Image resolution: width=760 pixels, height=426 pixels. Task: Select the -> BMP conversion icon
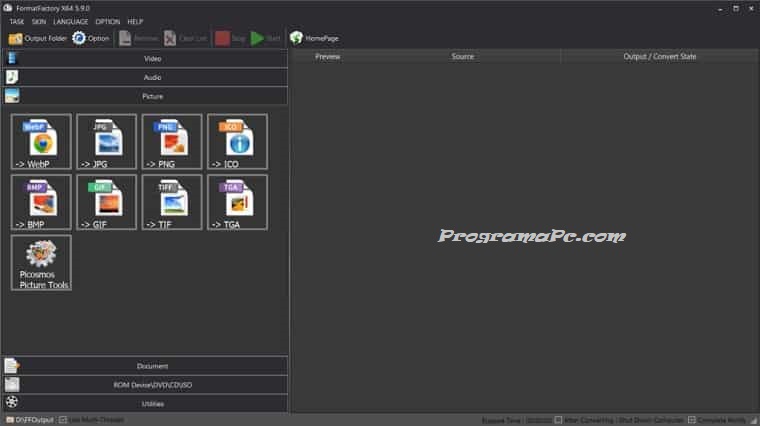41,202
